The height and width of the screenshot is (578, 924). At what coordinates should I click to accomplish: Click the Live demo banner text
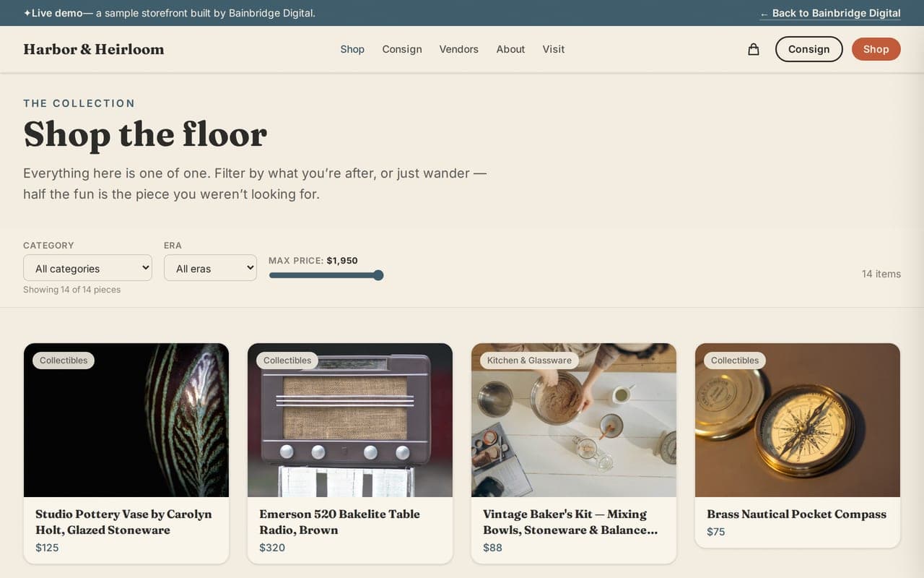[170, 13]
